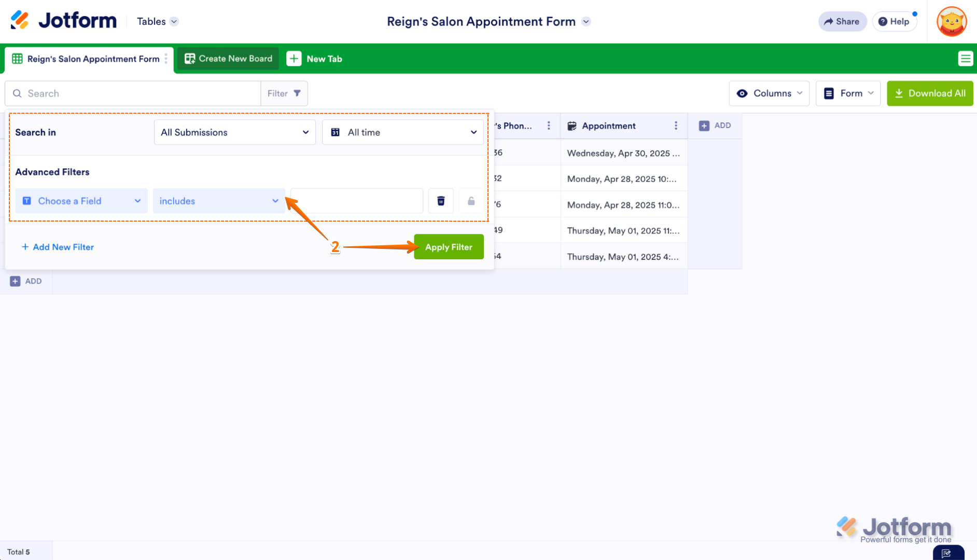Viewport: 977px width, 560px height.
Task: Open Phone column options dots
Action: tap(549, 125)
